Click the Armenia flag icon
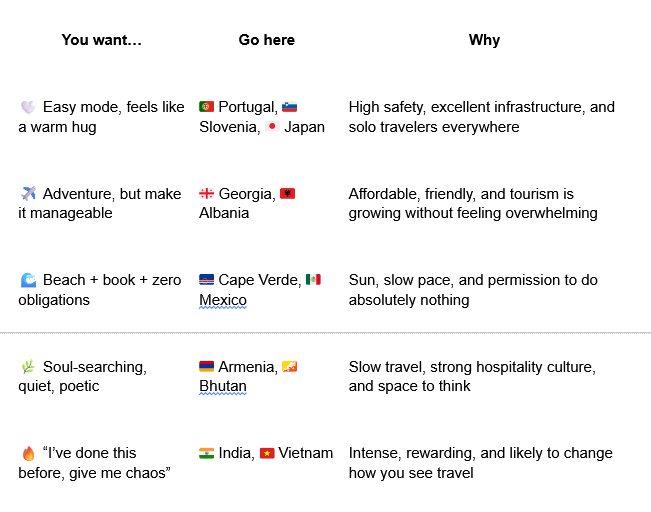Viewport: 651px width, 512px height. 207,367
